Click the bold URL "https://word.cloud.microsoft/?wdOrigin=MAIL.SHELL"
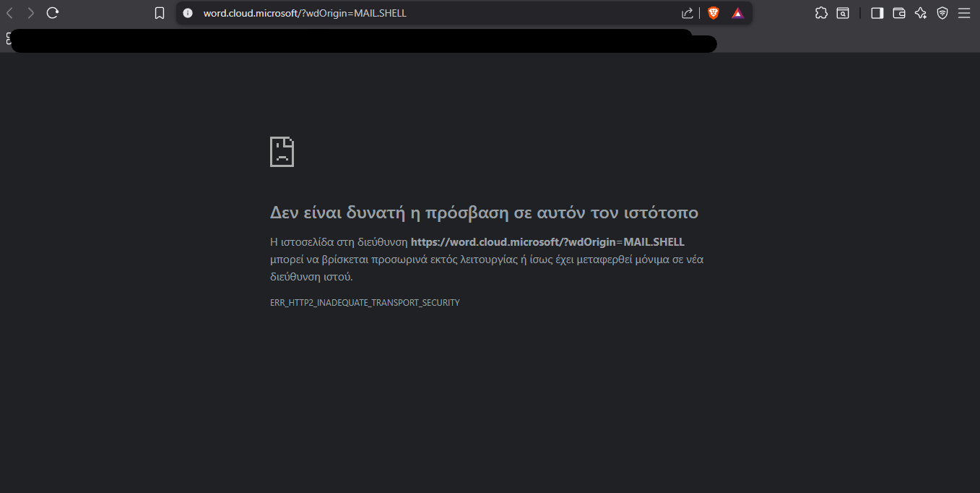 (547, 241)
